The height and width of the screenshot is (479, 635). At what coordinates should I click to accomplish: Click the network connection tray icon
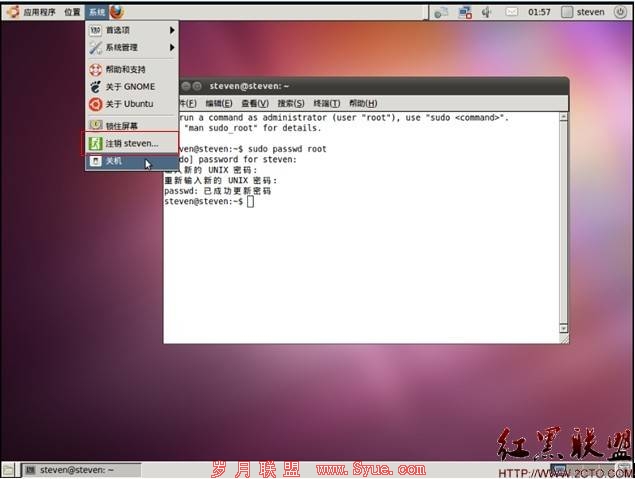465,13
